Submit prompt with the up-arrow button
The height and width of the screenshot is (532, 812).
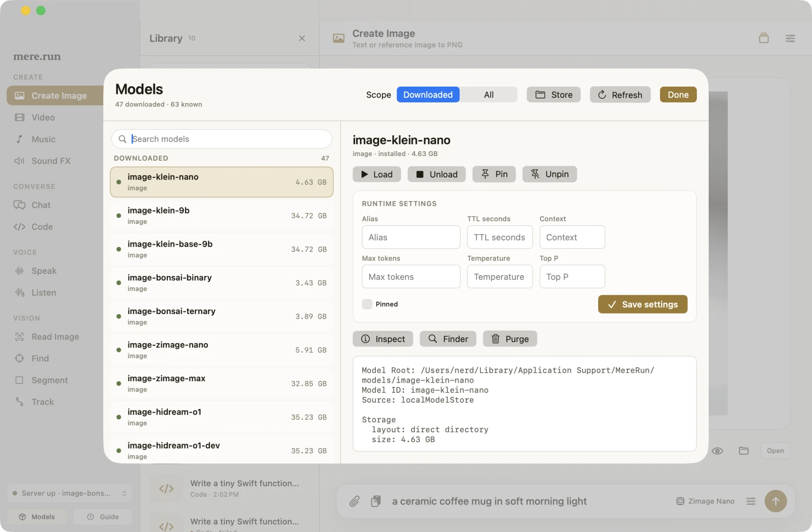(x=775, y=501)
